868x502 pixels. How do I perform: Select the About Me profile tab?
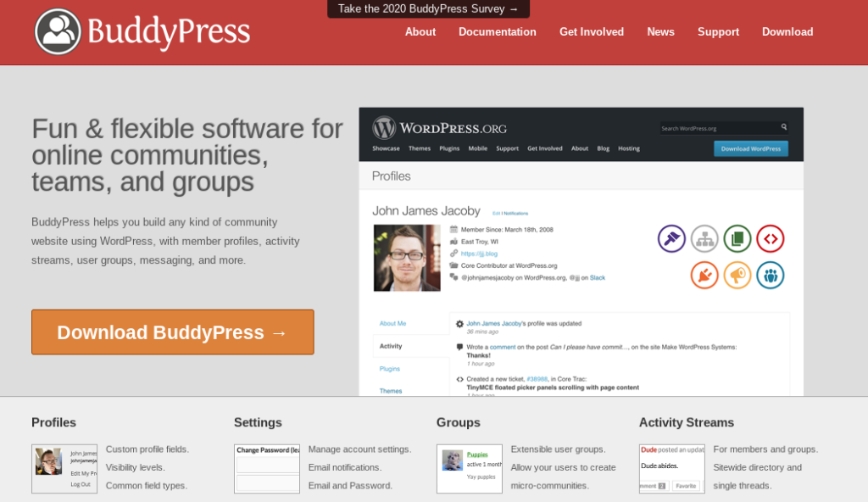tap(392, 324)
